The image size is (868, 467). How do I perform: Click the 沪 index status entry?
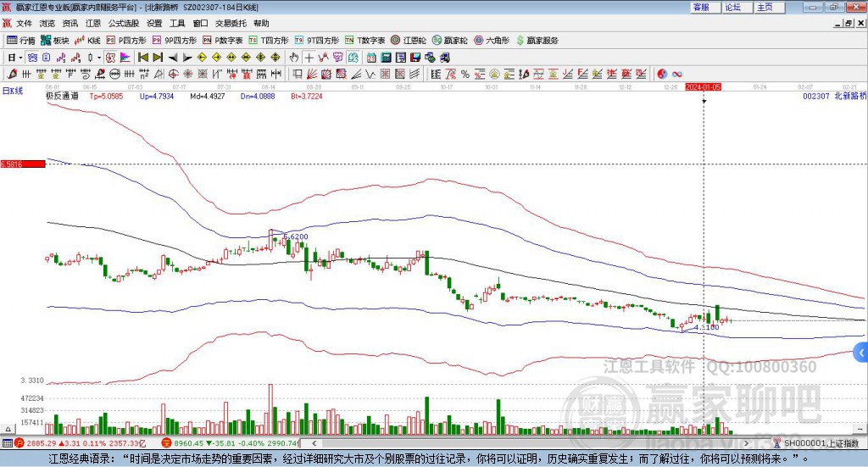point(81,443)
